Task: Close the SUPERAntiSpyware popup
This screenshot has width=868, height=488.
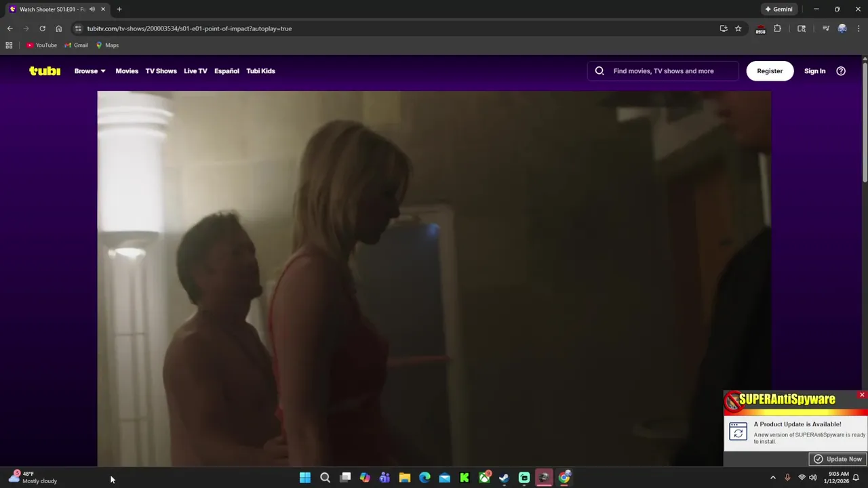Action: point(862,394)
